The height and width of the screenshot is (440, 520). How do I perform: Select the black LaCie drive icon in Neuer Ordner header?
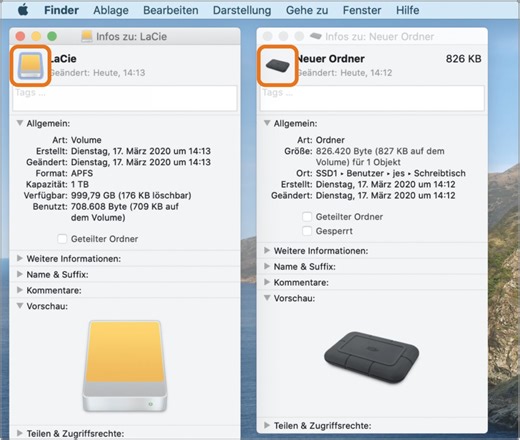pos(277,66)
